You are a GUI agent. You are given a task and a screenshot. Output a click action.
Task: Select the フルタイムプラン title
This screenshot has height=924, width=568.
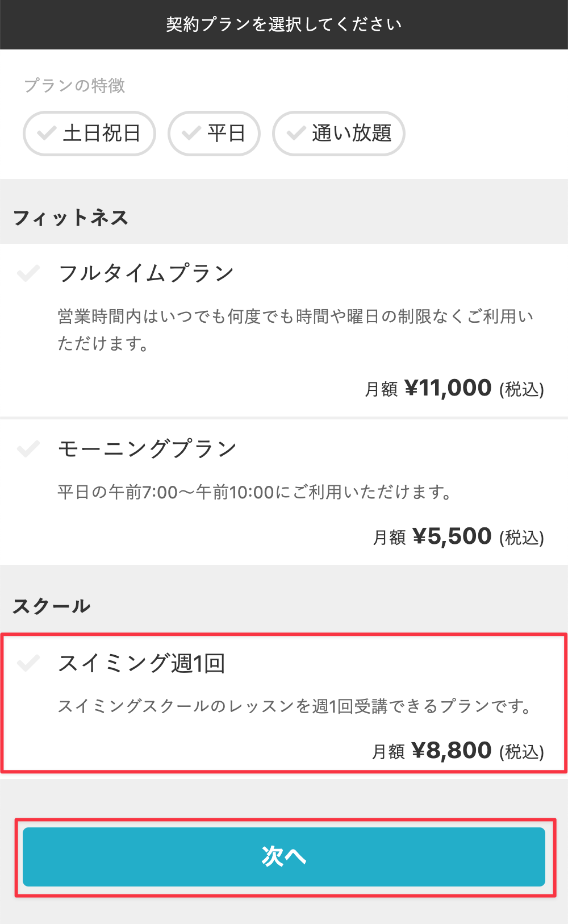(x=146, y=273)
